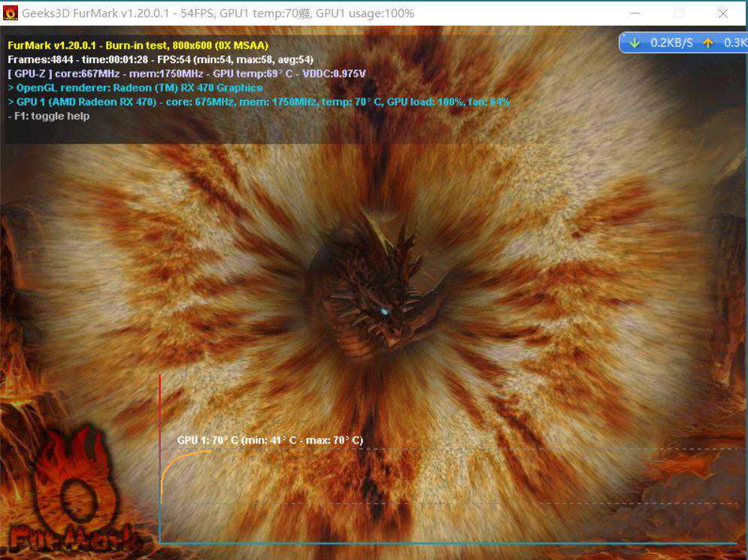Click the greyed-out maximize button
Viewport: 748px width, 560px height.
tap(679, 14)
